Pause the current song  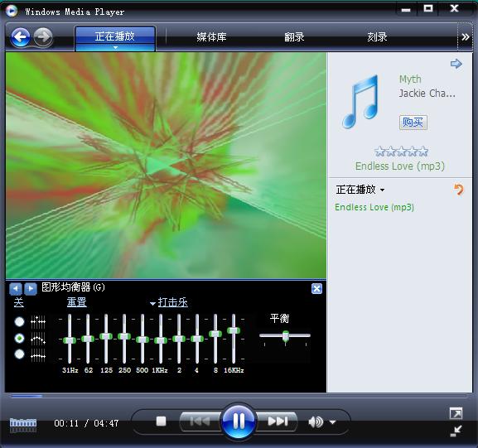pos(239,422)
